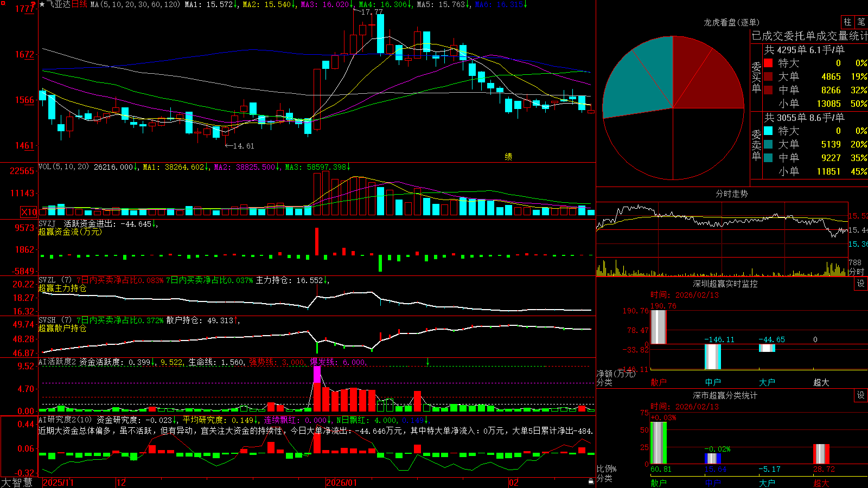Click the 续 marker on the K-line chart
Viewport: 868px width, 488px height.
click(508, 157)
